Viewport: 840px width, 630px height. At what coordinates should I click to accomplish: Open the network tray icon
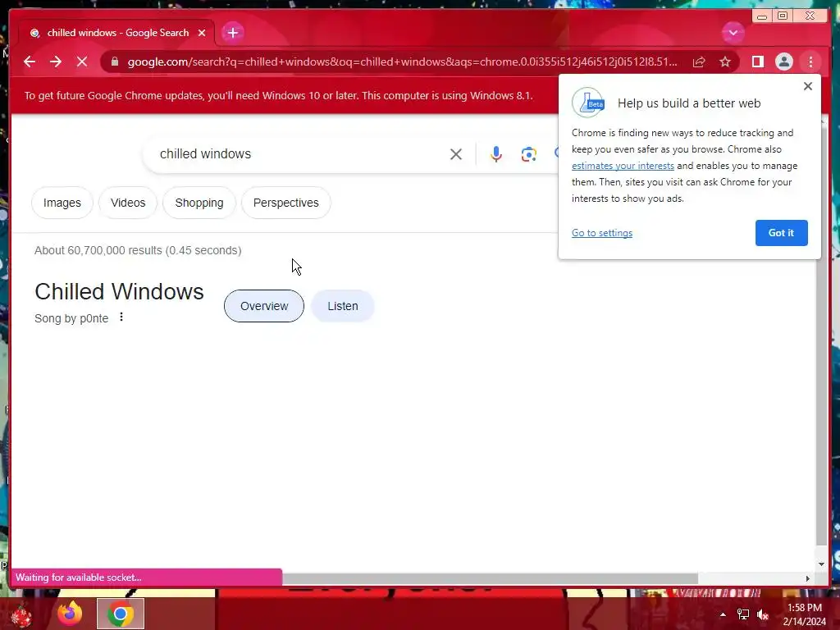tap(743, 614)
